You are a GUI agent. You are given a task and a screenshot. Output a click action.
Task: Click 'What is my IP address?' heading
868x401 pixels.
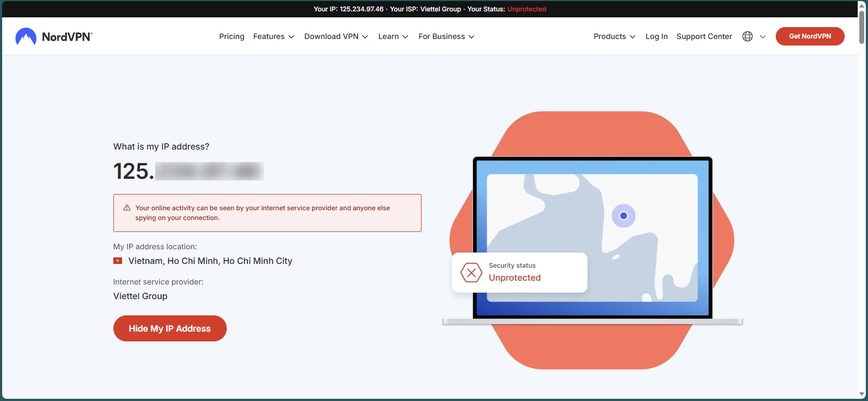[x=161, y=146]
